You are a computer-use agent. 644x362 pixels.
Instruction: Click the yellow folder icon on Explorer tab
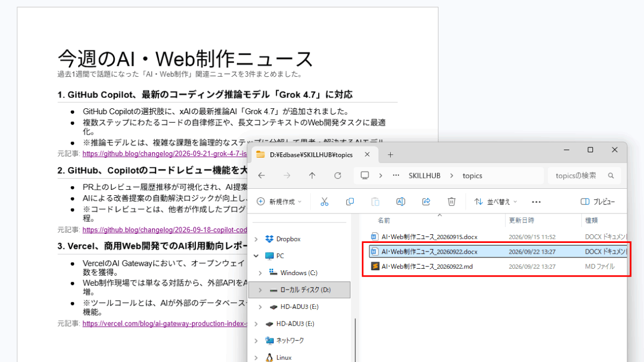tap(260, 154)
